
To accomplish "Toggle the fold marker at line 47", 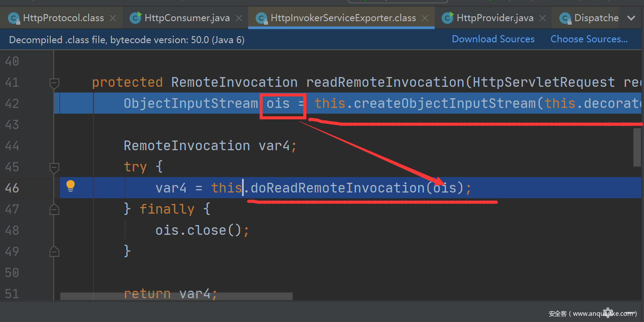I will coord(54,209).
